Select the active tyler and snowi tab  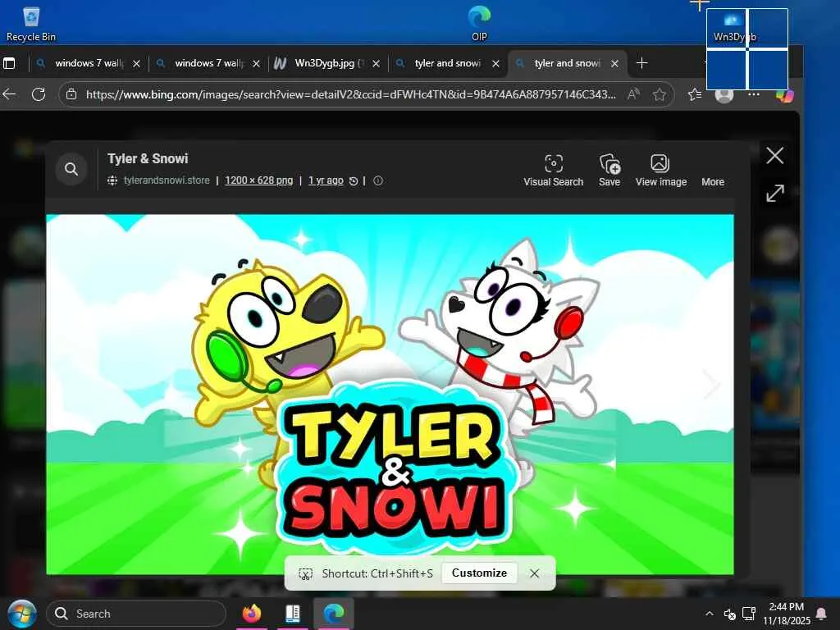(x=568, y=63)
